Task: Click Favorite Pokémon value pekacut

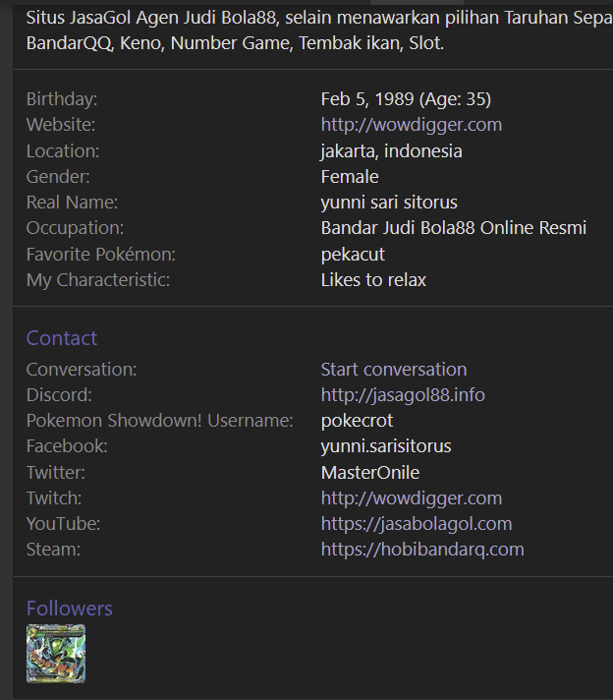Action: tap(353, 255)
